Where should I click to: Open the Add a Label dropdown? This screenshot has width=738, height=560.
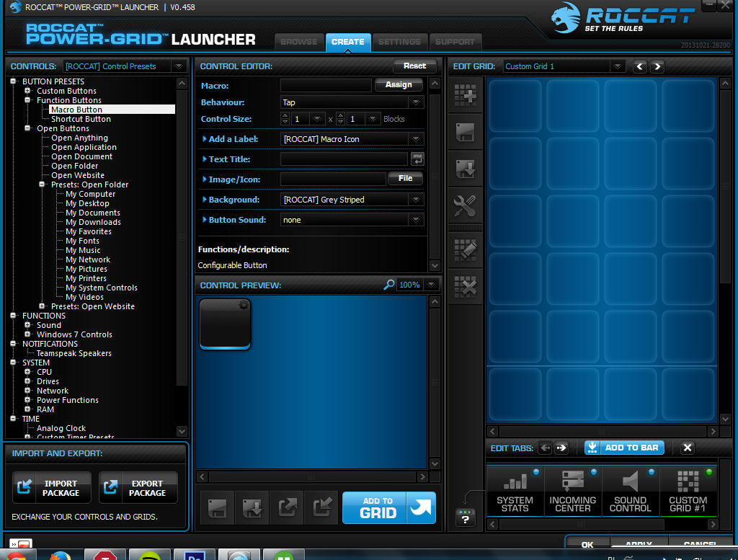416,139
